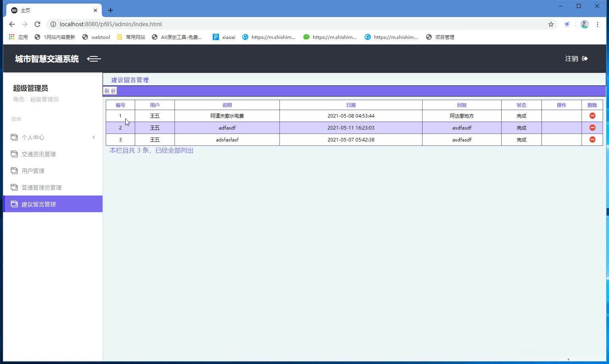The image size is (609, 364).
Task: Open 普通管理员管理 in the sidebar
Action: tap(53, 188)
